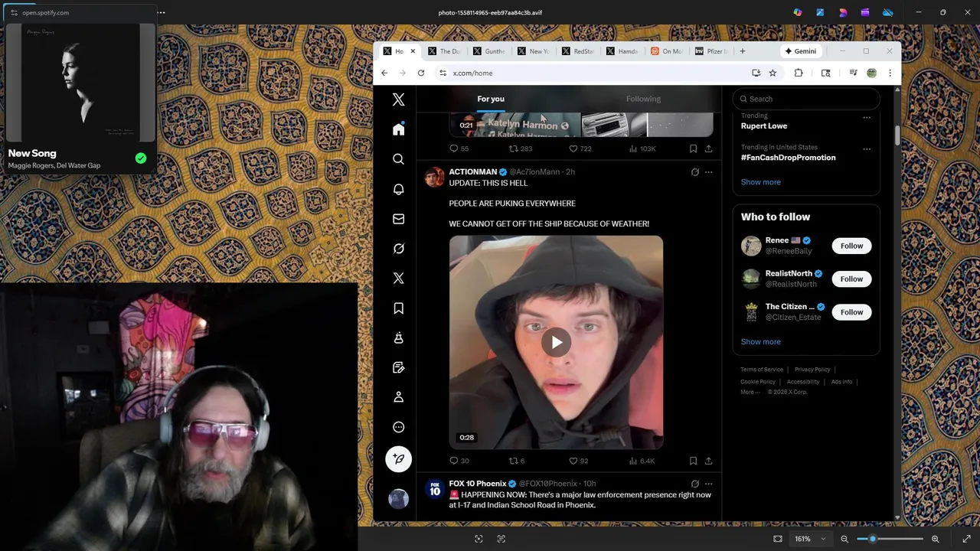Play the ACTIONMAN video
The height and width of the screenshot is (551, 980).
click(x=556, y=342)
